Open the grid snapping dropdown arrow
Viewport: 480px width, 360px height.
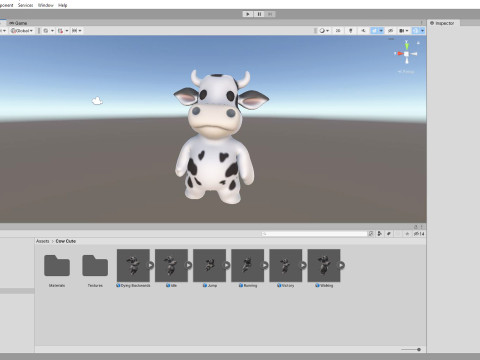tap(67, 31)
